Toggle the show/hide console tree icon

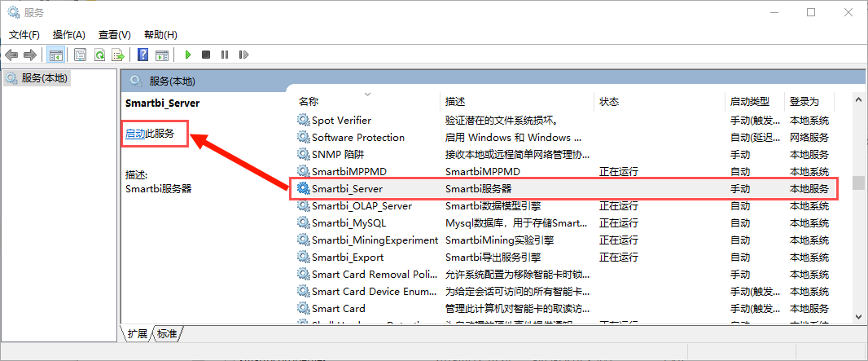click(x=55, y=55)
